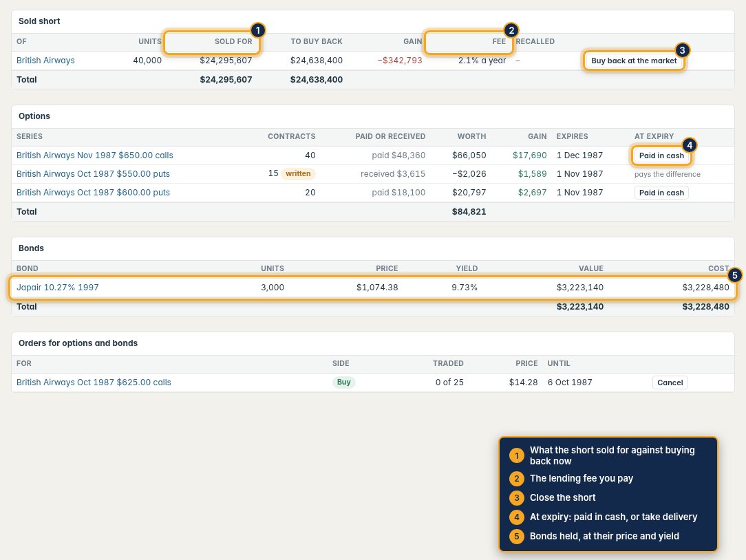Click the pays the difference text

tap(667, 174)
